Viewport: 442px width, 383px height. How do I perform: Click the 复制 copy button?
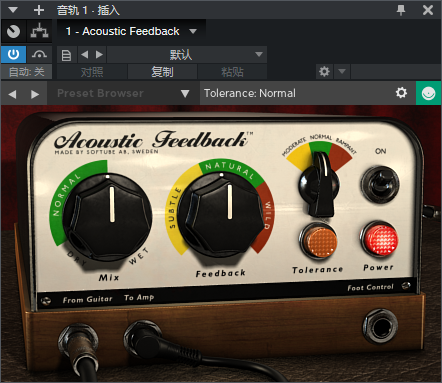click(x=162, y=72)
